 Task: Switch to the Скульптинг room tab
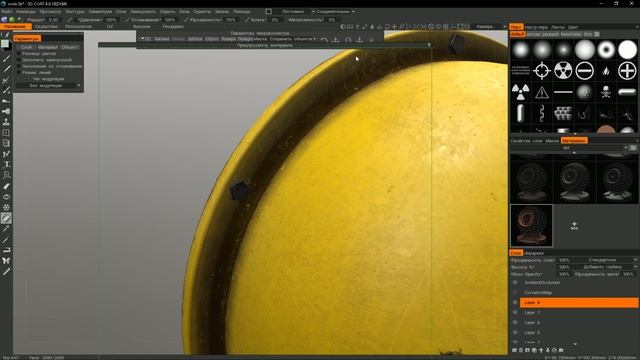pos(47,27)
